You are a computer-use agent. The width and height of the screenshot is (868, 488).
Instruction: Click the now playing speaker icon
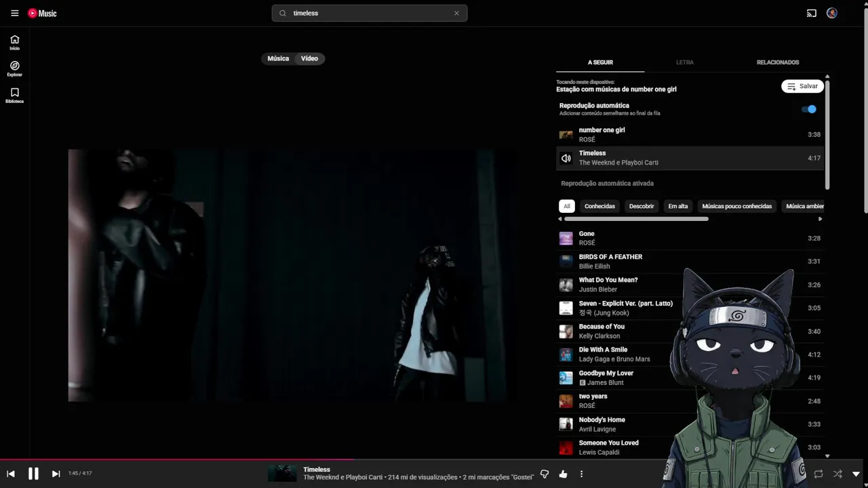coord(566,158)
